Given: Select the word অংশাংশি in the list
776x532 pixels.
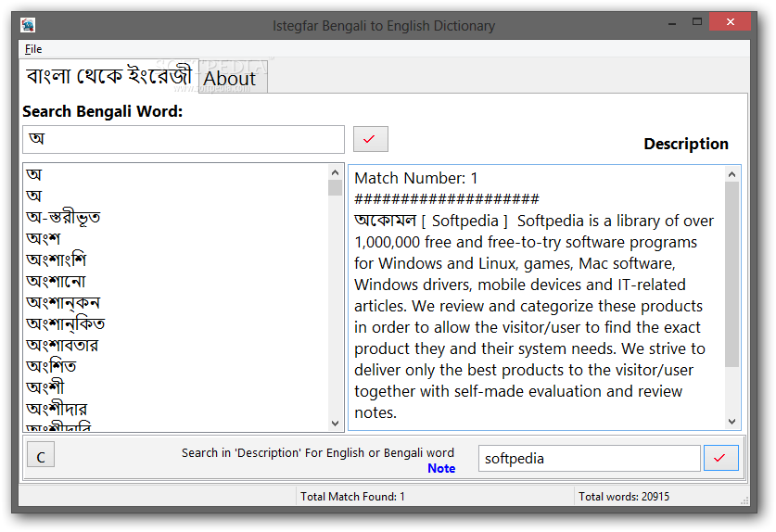Looking at the screenshot, I should (57, 260).
